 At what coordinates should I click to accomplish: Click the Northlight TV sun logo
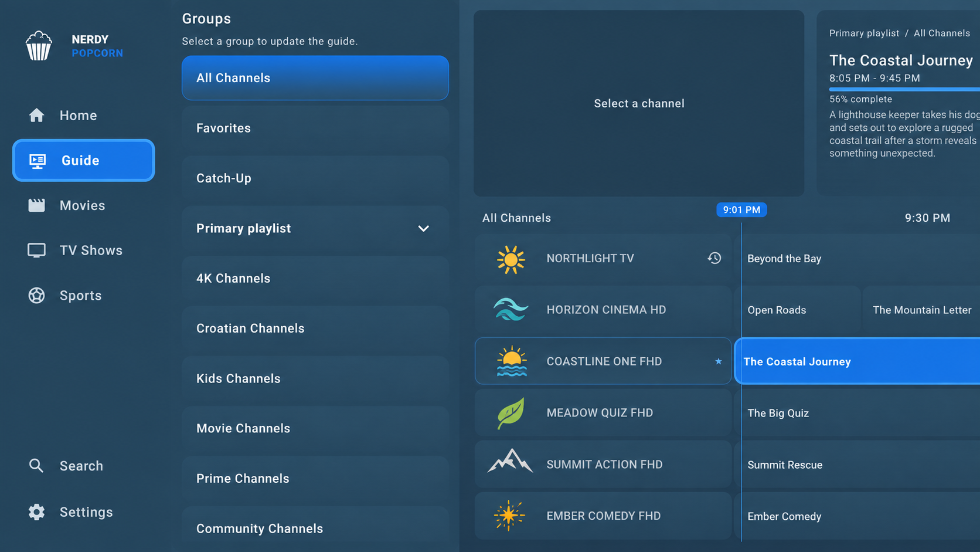[511, 259]
